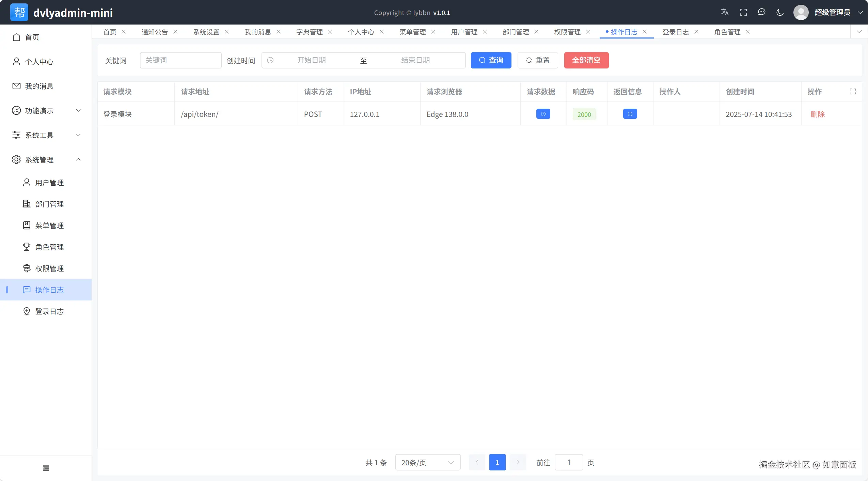Image resolution: width=868 pixels, height=481 pixels.
Task: Toggle dark mode with moon icon
Action: point(780,12)
